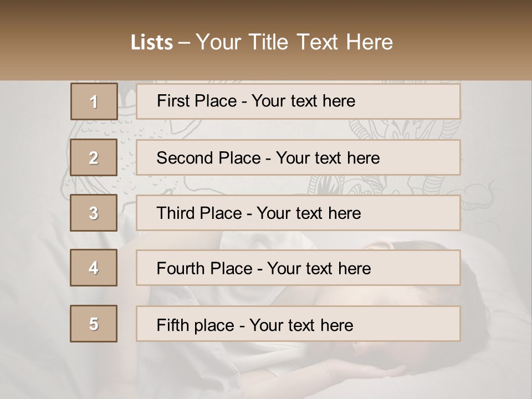Click the First Place text box
Screen dimensions: 532x399
[298, 101]
